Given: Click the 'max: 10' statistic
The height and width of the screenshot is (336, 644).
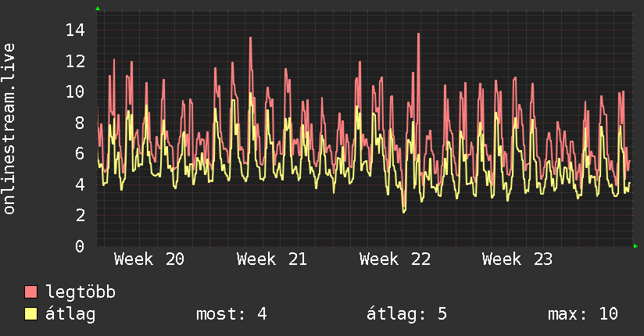Looking at the screenshot, I should tap(583, 314).
